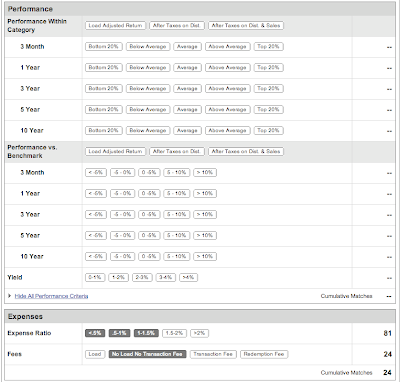Select the 2-3% Yield filter
Screen dimensions: 400x382
click(x=142, y=278)
